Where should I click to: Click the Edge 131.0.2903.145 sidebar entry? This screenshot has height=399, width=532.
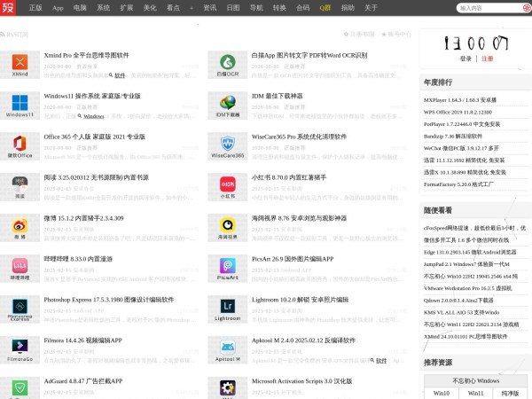470,252
